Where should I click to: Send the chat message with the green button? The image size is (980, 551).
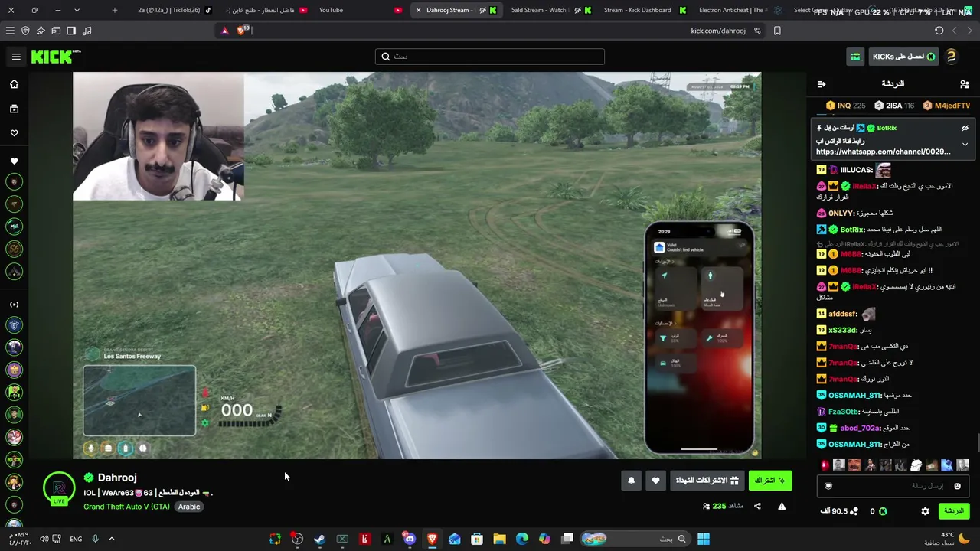[953, 511]
